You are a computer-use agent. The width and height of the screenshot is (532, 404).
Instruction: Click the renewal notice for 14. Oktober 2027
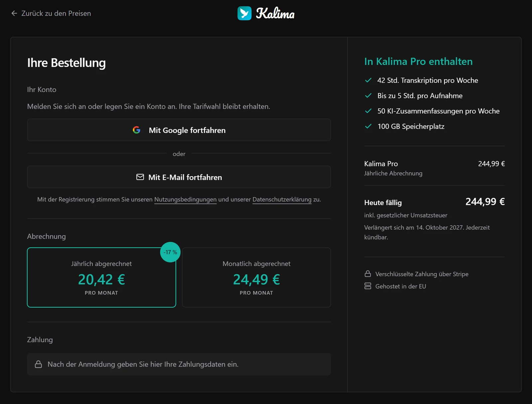click(427, 232)
